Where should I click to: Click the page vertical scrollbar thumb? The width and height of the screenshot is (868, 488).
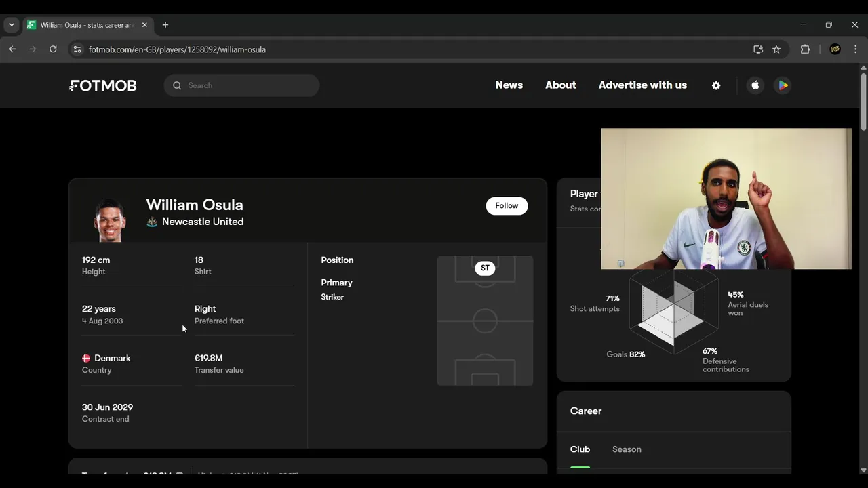863,100
